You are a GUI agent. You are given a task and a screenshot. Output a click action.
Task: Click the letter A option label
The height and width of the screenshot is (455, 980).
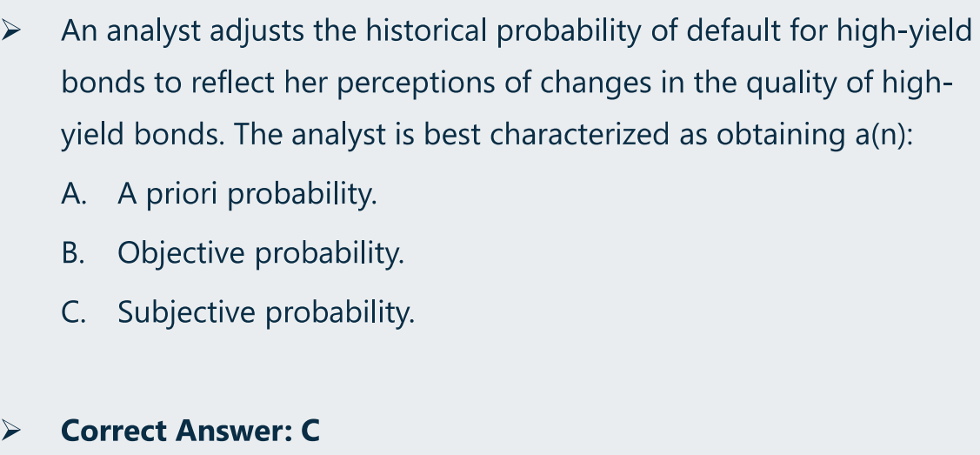point(74,194)
